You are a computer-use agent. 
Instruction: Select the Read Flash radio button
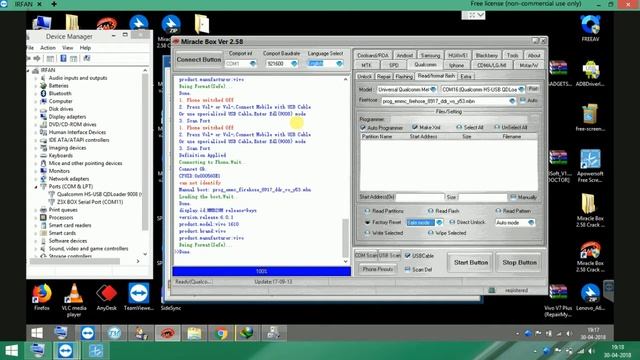[x=431, y=211]
